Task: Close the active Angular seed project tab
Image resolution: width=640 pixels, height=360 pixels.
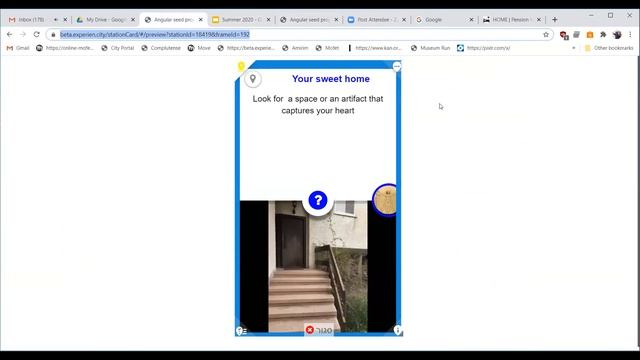Action: [x=200, y=20]
